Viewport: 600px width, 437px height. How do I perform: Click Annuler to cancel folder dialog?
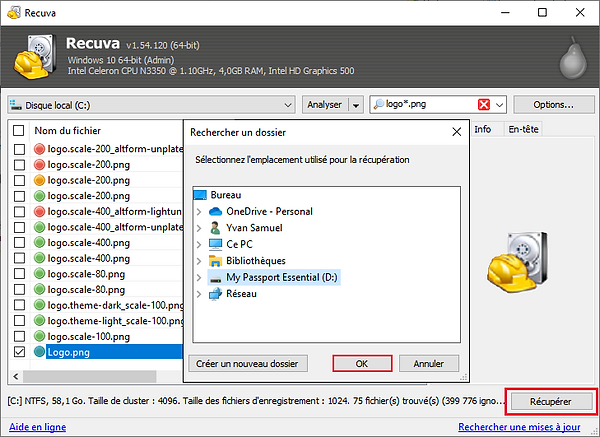[429, 364]
